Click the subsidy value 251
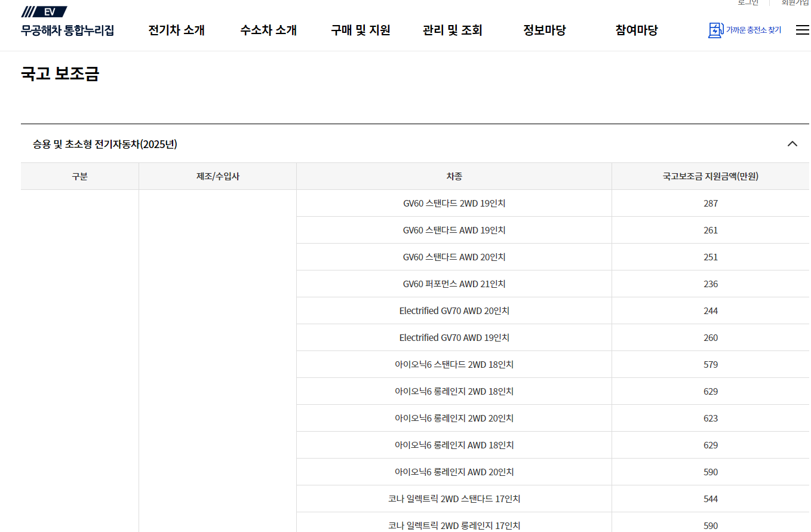Image resolution: width=811 pixels, height=532 pixels. coord(711,257)
